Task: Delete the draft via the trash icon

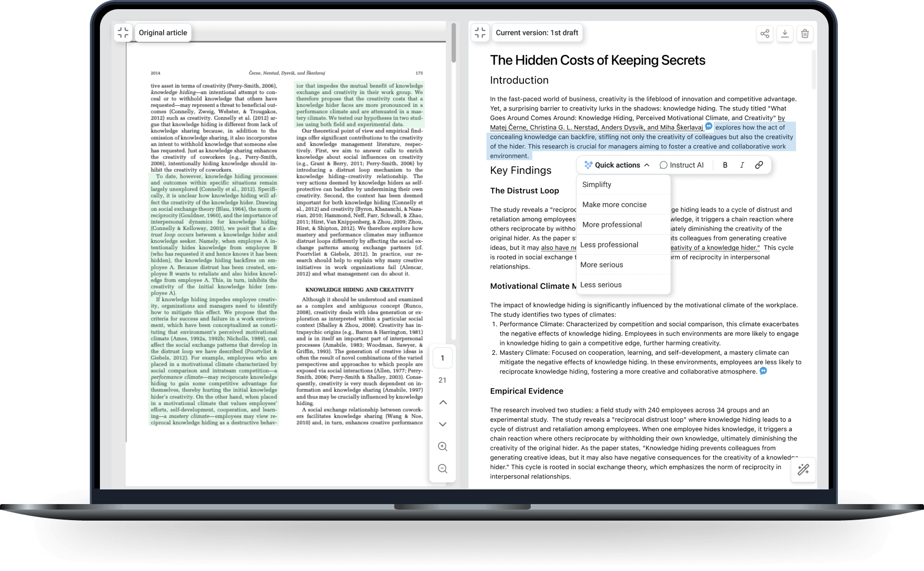Action: click(x=805, y=33)
